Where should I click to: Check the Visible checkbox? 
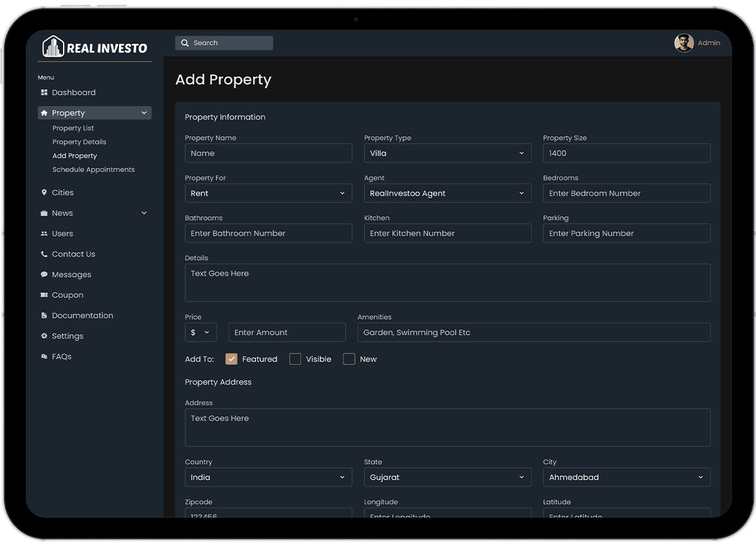click(295, 359)
